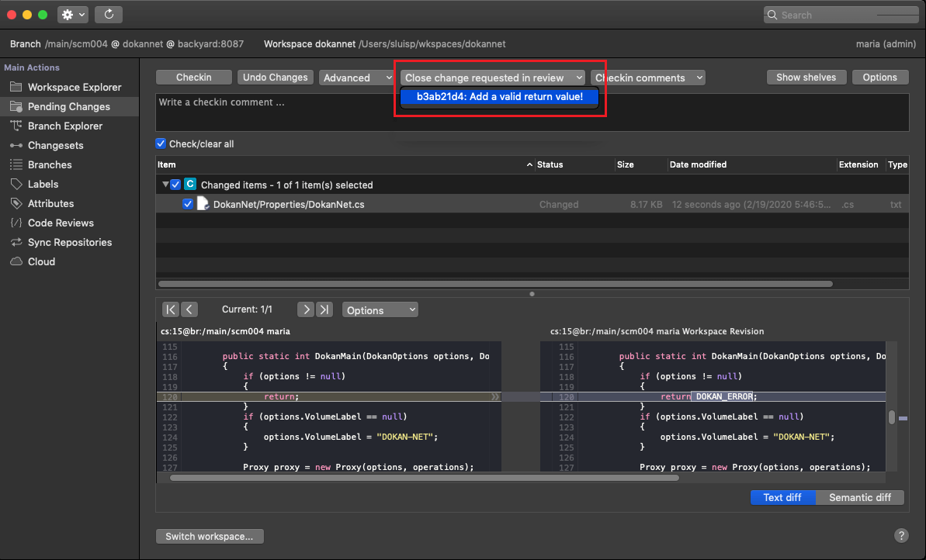
Task: Switch to Text diff mode
Action: (x=782, y=497)
